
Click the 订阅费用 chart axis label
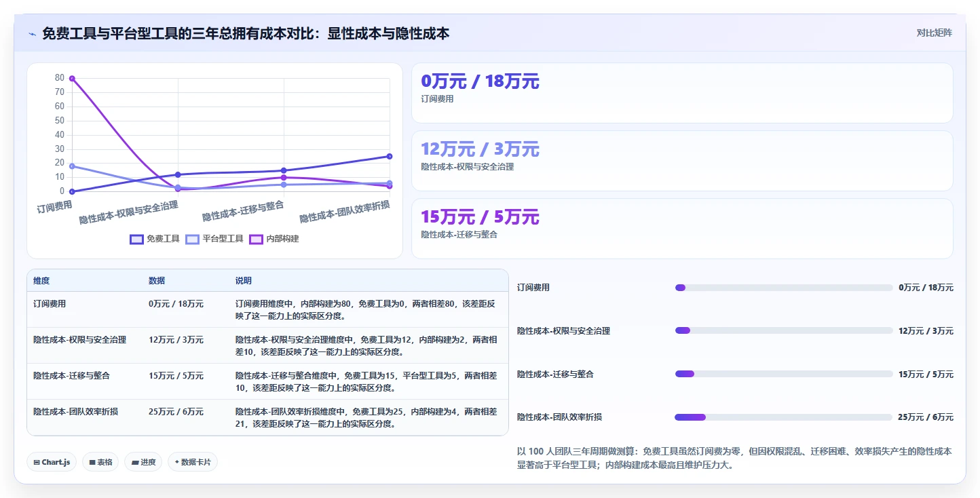click(55, 206)
